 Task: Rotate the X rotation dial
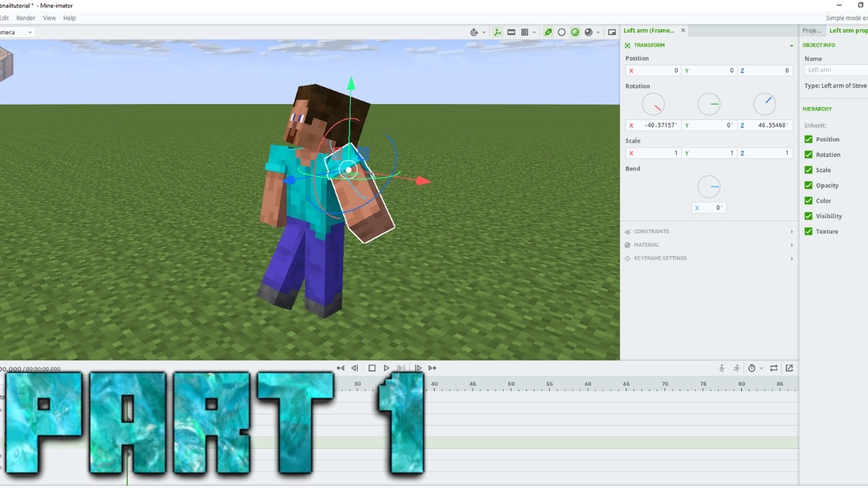pyautogui.click(x=654, y=104)
